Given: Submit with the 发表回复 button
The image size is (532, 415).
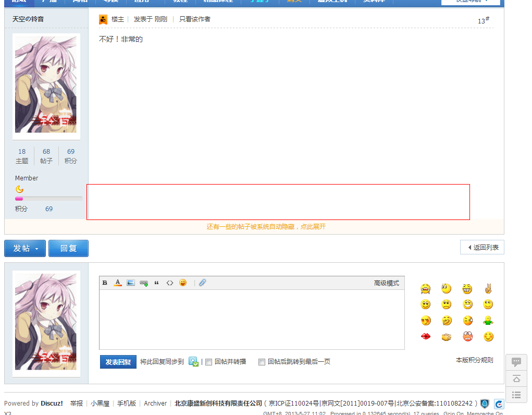Looking at the screenshot, I should point(118,362).
